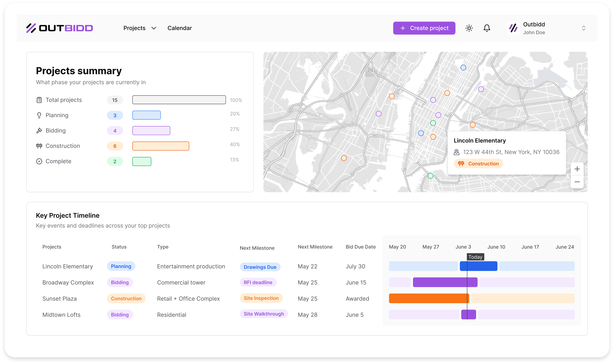Click the Today marker on timeline

475,257
